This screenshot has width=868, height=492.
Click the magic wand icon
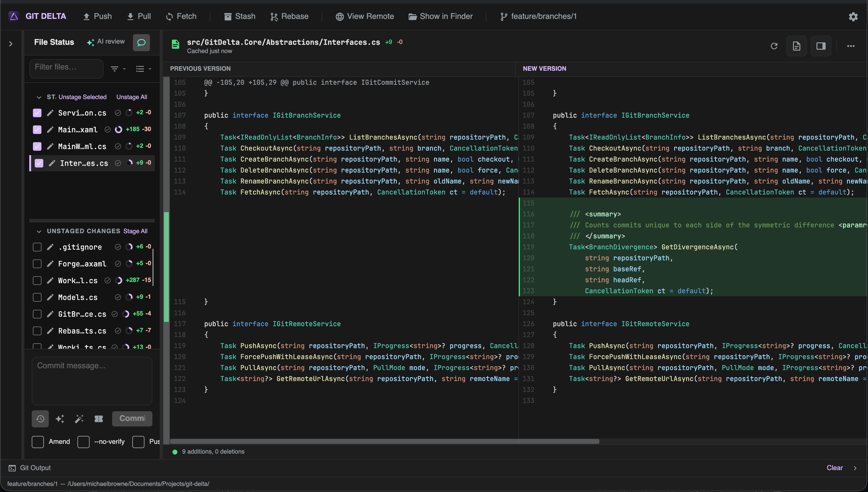point(79,419)
